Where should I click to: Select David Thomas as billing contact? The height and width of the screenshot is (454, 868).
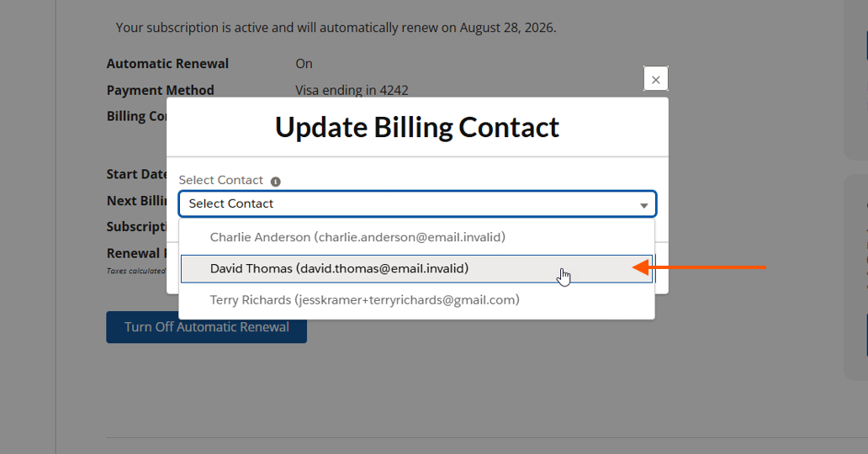339,268
